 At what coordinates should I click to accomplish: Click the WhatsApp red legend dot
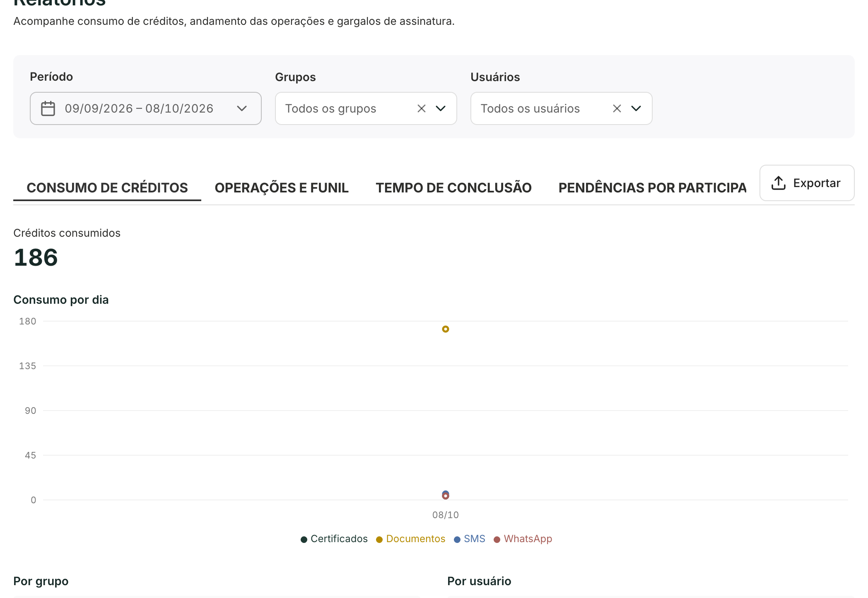pyautogui.click(x=497, y=539)
